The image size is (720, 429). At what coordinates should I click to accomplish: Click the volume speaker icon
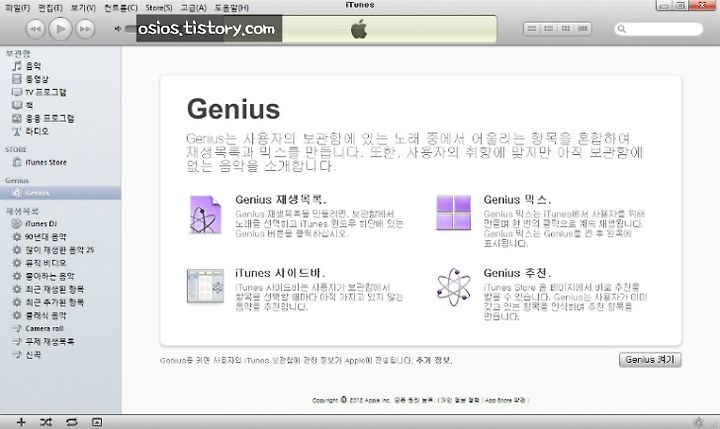[x=118, y=28]
